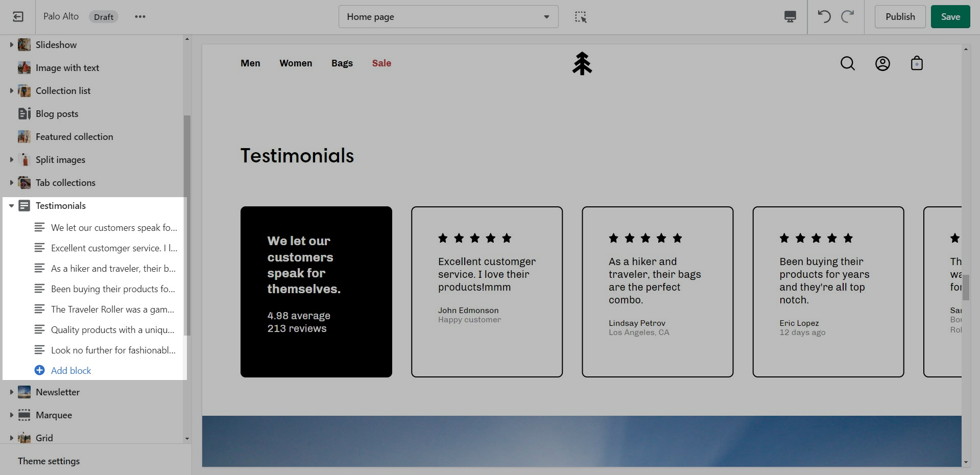Collapse the Testimonials section
The width and height of the screenshot is (980, 475).
[x=11, y=206]
